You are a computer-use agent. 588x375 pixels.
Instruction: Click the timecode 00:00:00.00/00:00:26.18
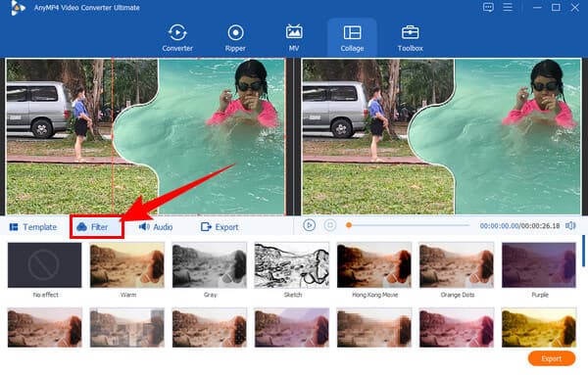pos(519,226)
